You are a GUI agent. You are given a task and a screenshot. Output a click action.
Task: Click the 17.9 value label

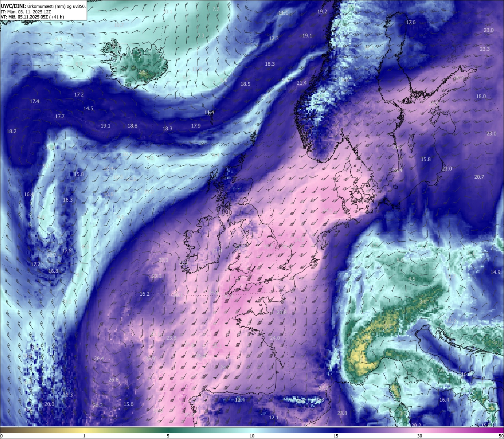tap(196, 126)
